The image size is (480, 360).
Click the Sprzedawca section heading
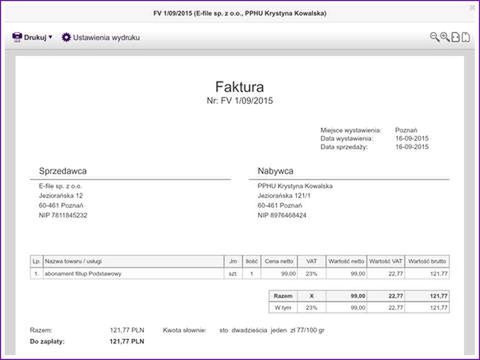coord(63,171)
